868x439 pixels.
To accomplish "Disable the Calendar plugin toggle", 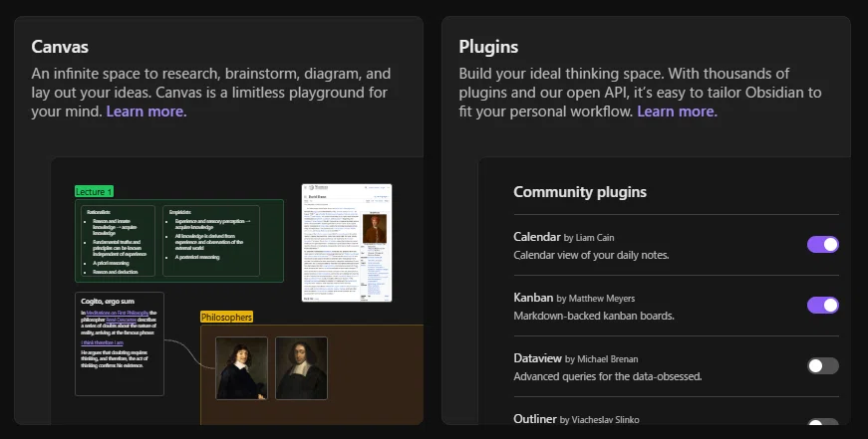I will pyautogui.click(x=822, y=244).
